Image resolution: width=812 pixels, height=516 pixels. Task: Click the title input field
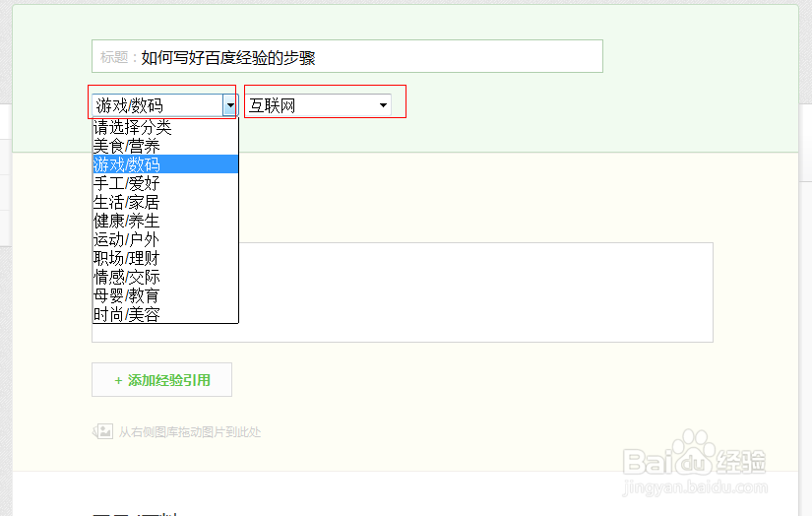pos(347,56)
